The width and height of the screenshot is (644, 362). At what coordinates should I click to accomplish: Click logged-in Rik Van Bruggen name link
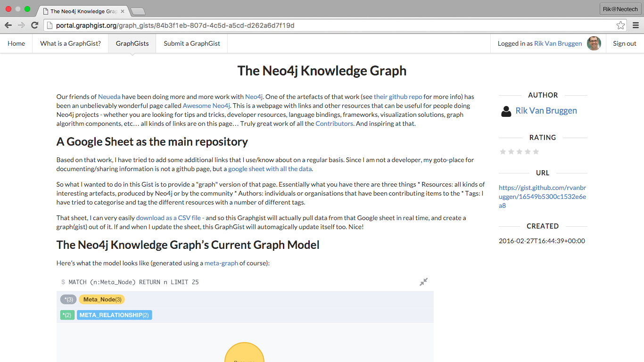click(558, 43)
